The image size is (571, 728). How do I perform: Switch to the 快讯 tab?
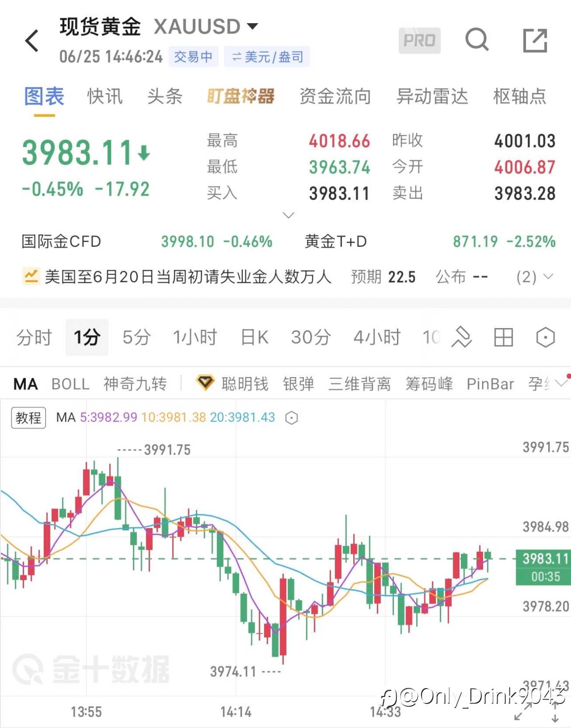pyautogui.click(x=105, y=96)
